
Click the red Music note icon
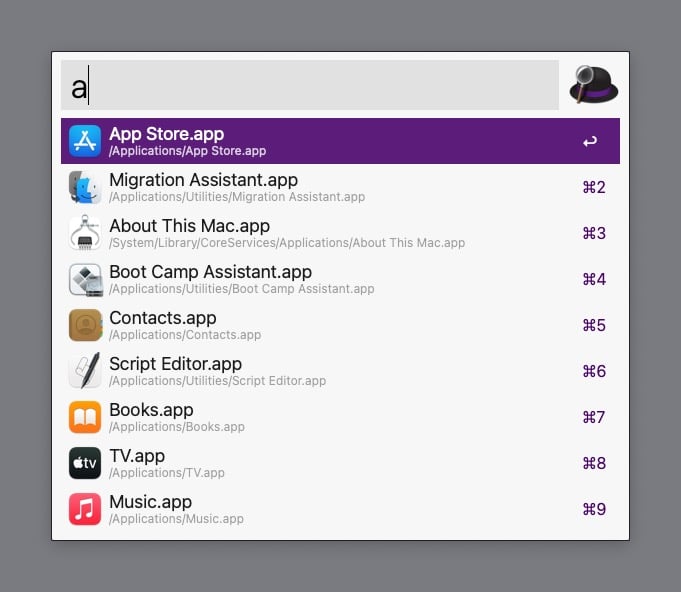(x=85, y=509)
